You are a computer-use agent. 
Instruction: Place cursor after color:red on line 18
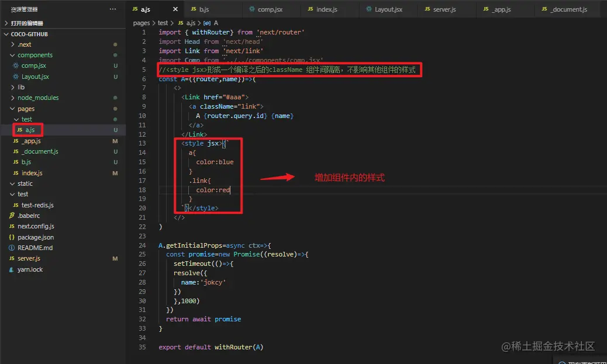point(230,190)
